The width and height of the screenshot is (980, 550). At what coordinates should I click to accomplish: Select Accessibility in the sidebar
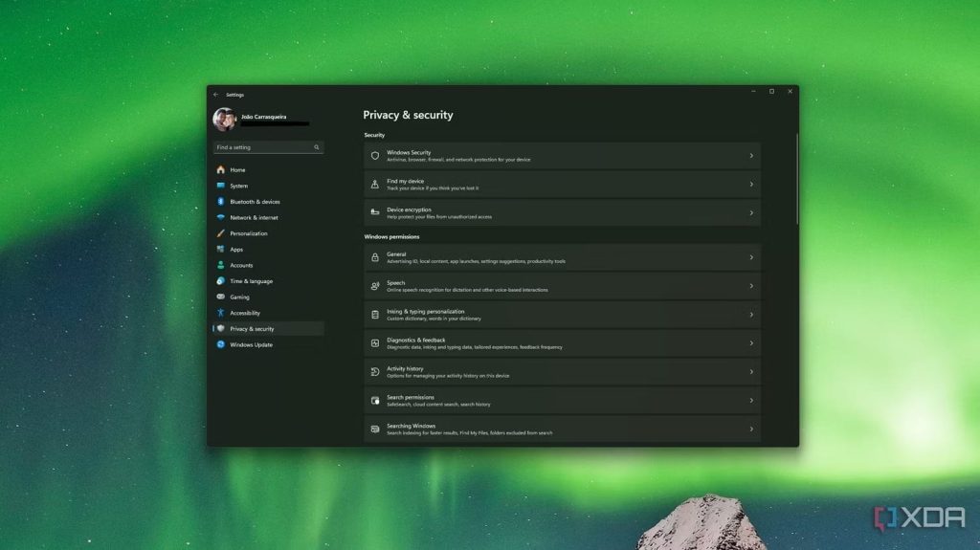click(x=245, y=313)
